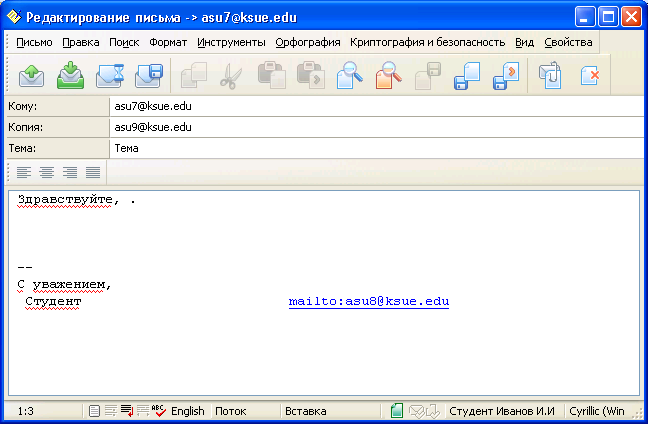Click into Копия field with asu9@ksue.edu
The height and width of the screenshot is (424, 648).
(x=376, y=127)
